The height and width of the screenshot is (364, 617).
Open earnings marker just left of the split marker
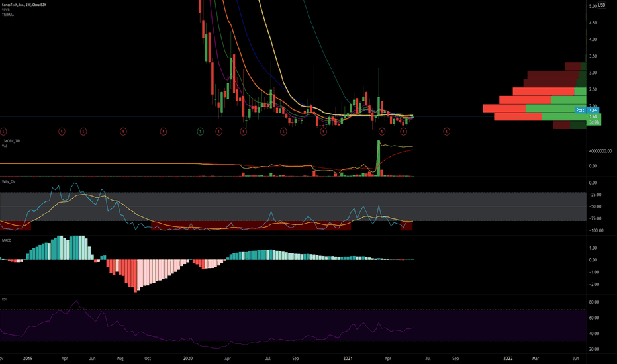[x=164, y=132]
